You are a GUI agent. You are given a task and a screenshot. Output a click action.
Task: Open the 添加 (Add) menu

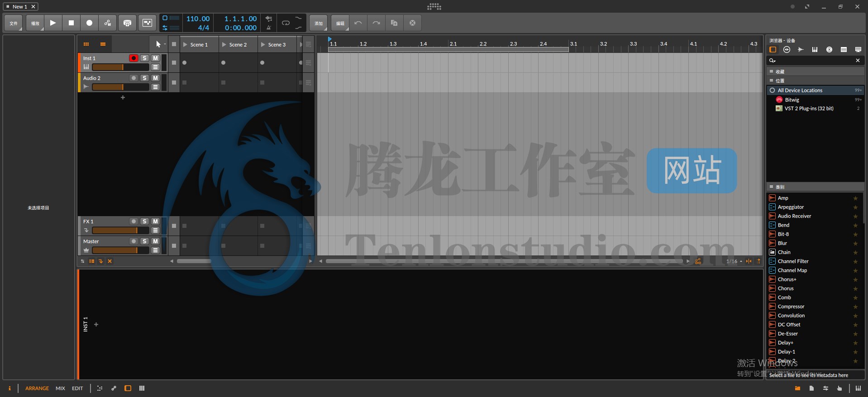(319, 23)
